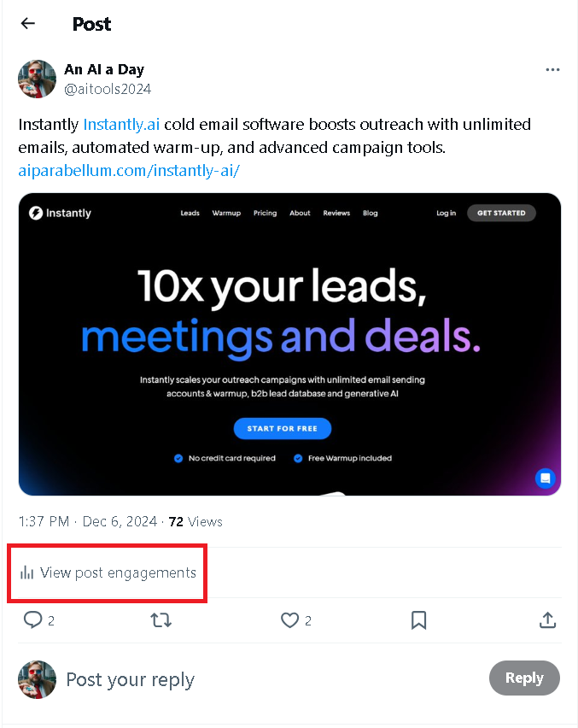Click the Reply button

point(524,678)
